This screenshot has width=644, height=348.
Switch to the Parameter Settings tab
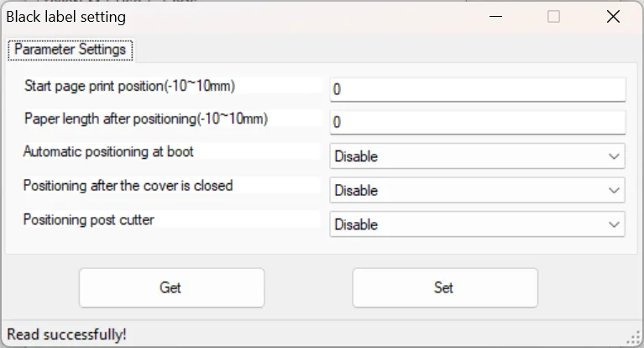71,50
